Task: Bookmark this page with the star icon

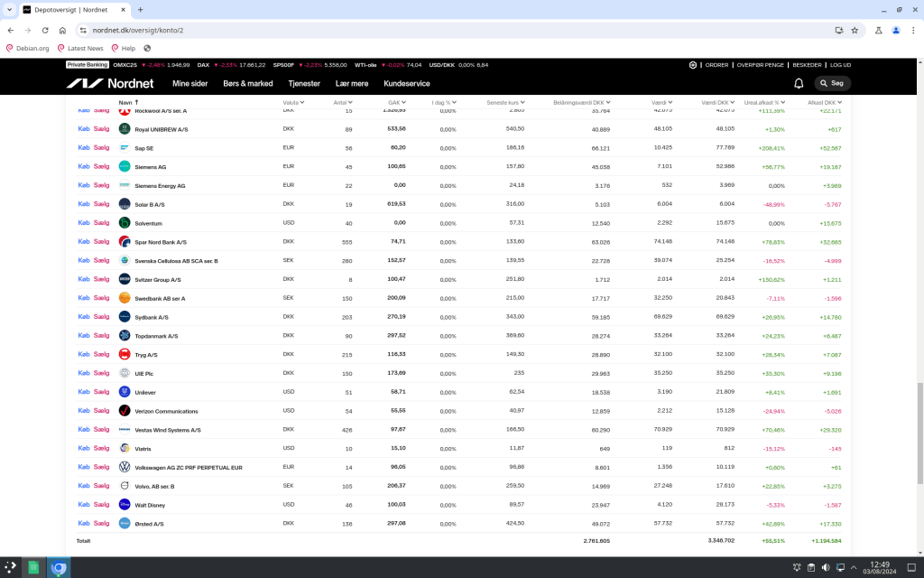Action: 854,30
